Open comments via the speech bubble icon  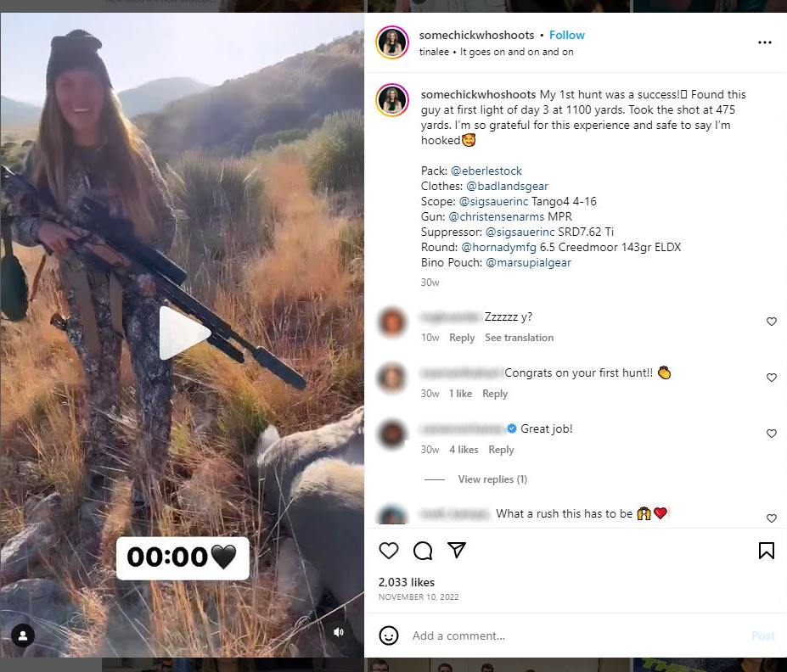423,551
